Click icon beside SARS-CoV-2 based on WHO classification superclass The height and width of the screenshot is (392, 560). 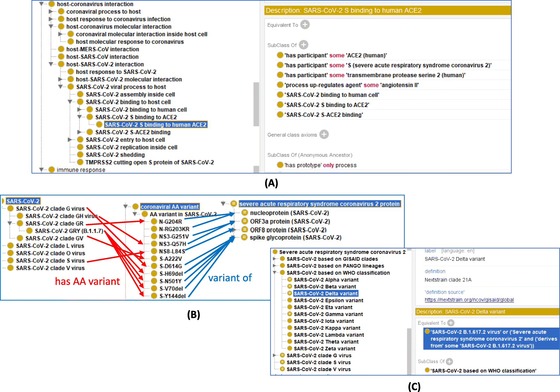coord(427,370)
